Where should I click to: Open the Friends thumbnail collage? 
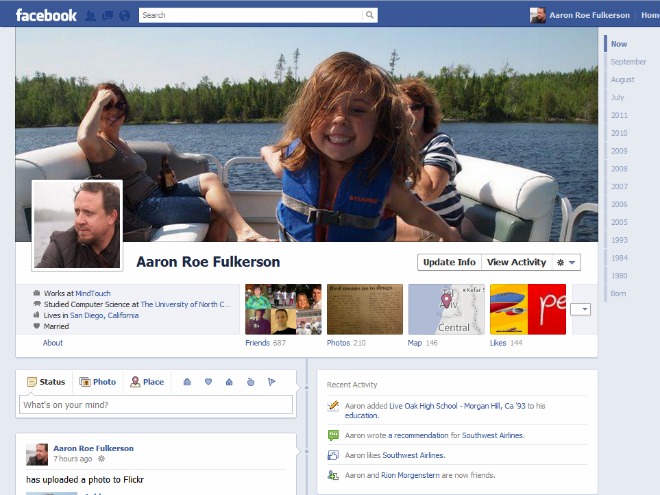283,309
